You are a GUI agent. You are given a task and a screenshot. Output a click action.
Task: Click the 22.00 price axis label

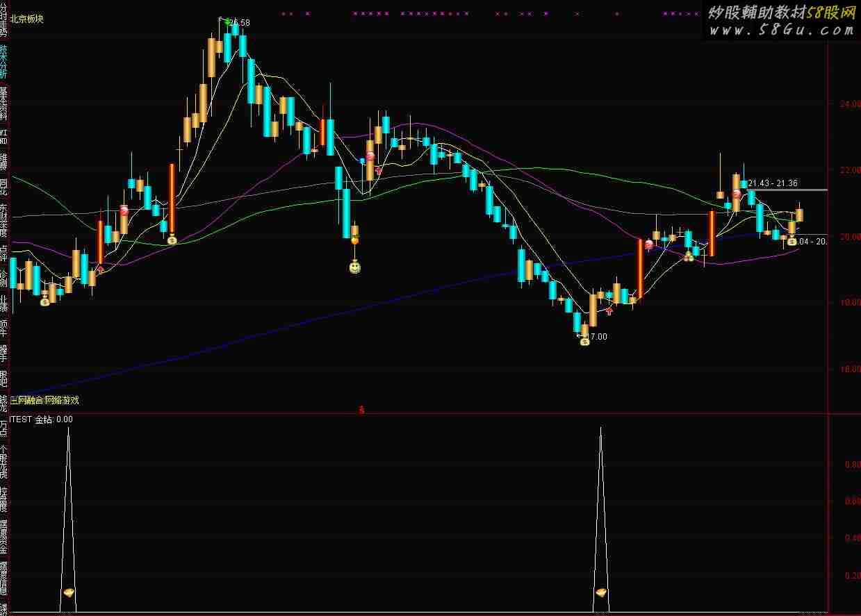click(851, 170)
